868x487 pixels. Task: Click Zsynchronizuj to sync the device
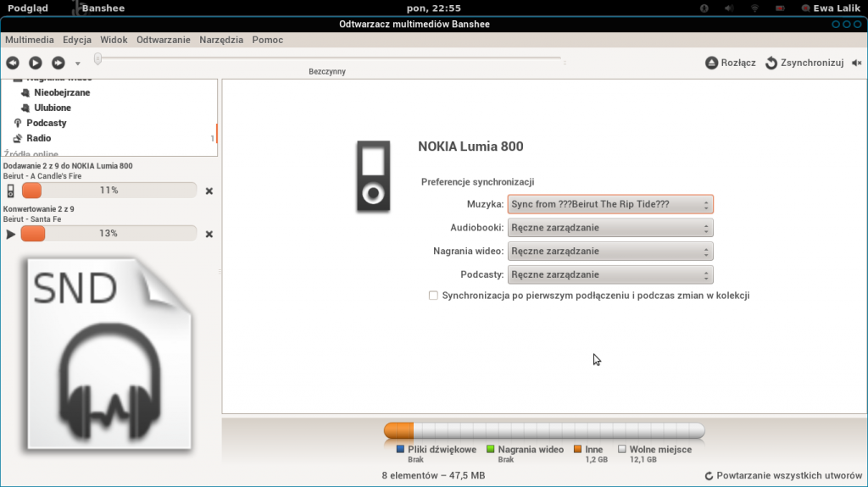tap(804, 63)
